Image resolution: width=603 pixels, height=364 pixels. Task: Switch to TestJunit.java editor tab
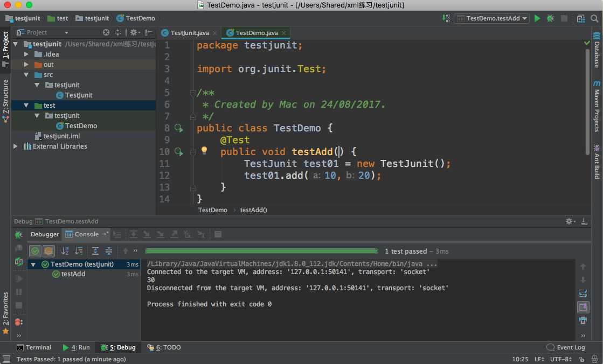coord(190,33)
